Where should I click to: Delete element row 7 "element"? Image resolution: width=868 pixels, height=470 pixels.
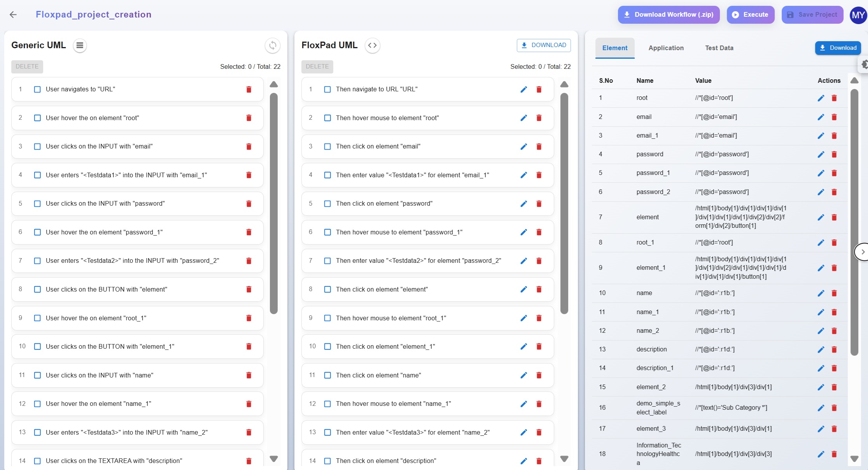tap(834, 217)
